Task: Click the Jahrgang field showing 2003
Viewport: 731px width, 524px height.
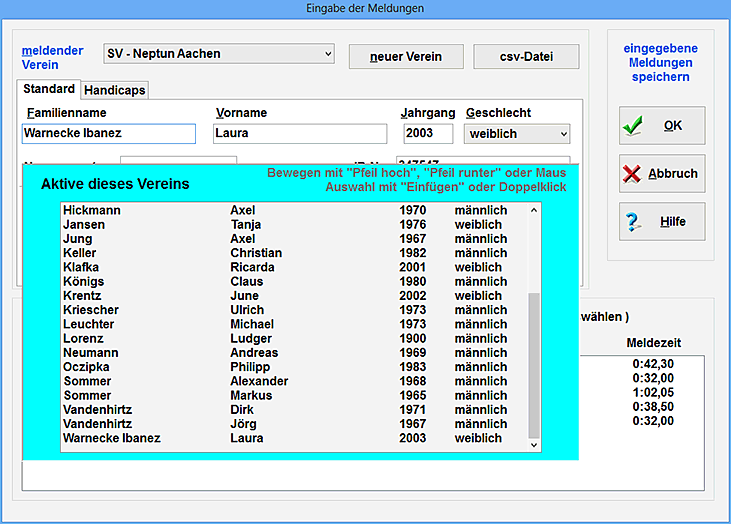Action: (x=428, y=134)
